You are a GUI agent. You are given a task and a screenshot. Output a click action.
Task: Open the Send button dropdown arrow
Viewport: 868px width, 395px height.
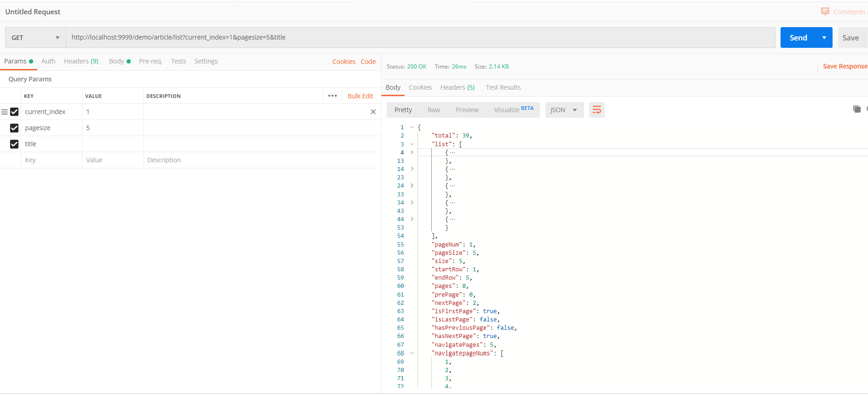coord(824,38)
